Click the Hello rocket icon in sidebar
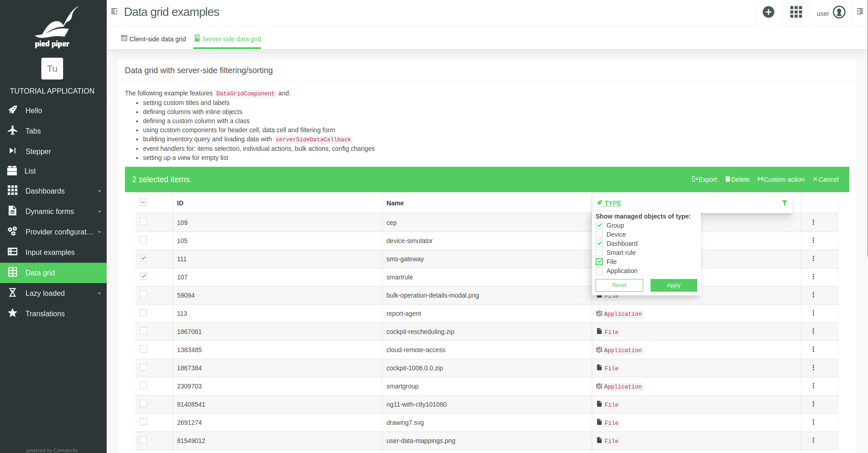 pyautogui.click(x=13, y=110)
